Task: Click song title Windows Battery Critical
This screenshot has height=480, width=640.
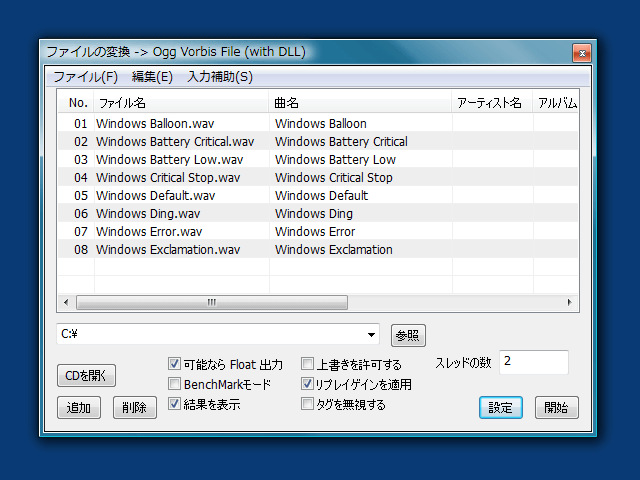Action: pyautogui.click(x=341, y=141)
